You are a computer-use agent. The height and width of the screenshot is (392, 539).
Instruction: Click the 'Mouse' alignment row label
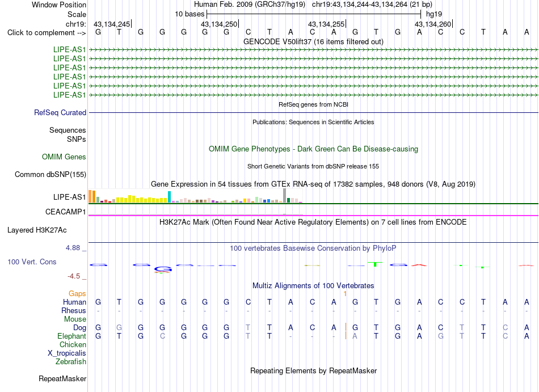point(75,319)
